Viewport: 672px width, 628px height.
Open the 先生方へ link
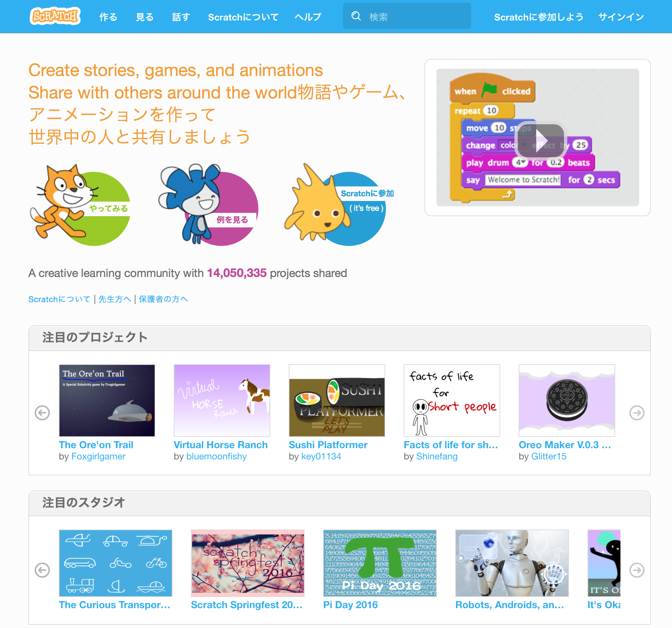(115, 299)
